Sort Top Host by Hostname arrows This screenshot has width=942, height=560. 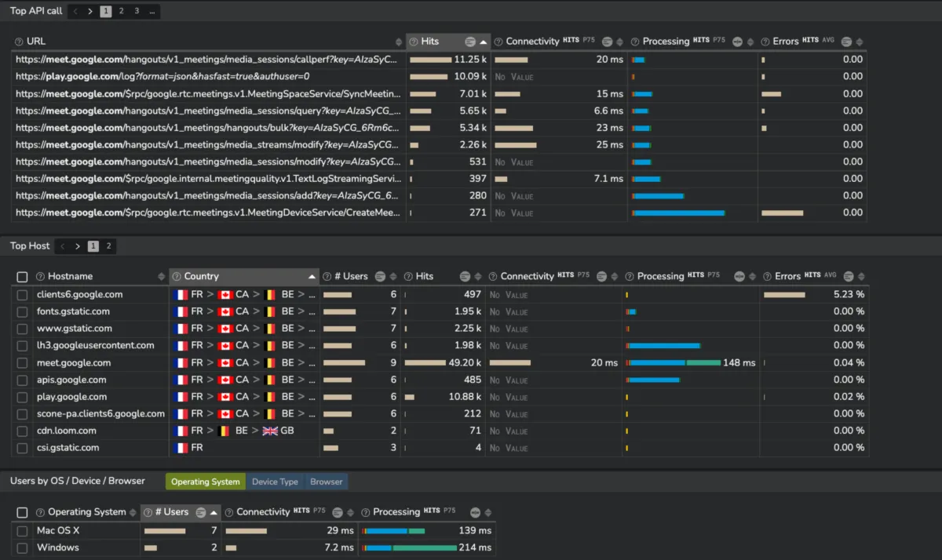pos(162,277)
